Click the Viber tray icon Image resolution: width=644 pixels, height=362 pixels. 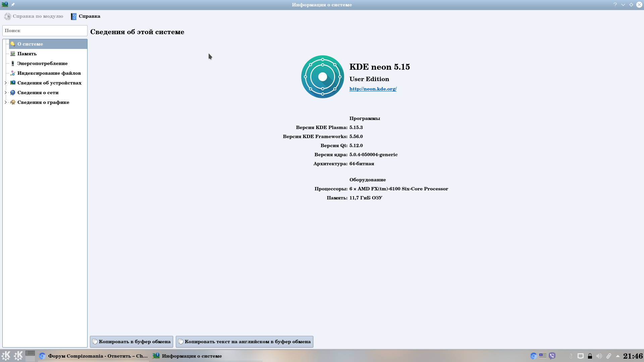pos(552,356)
